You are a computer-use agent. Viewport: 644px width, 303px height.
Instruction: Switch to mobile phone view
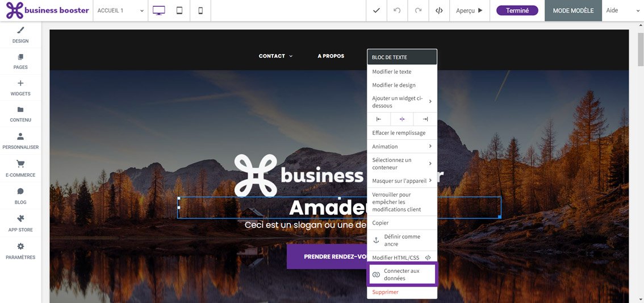(x=200, y=11)
